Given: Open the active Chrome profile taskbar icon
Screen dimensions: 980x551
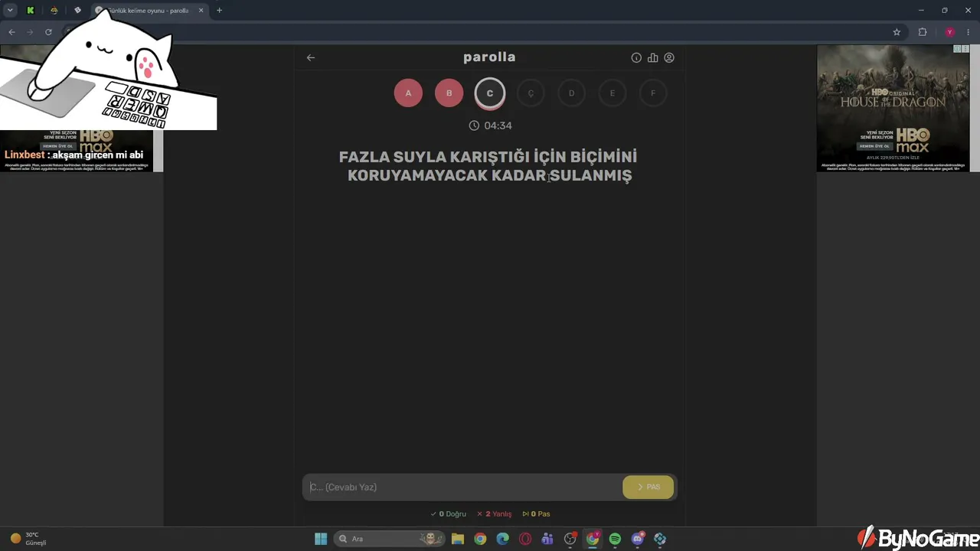Looking at the screenshot, I should [593, 539].
